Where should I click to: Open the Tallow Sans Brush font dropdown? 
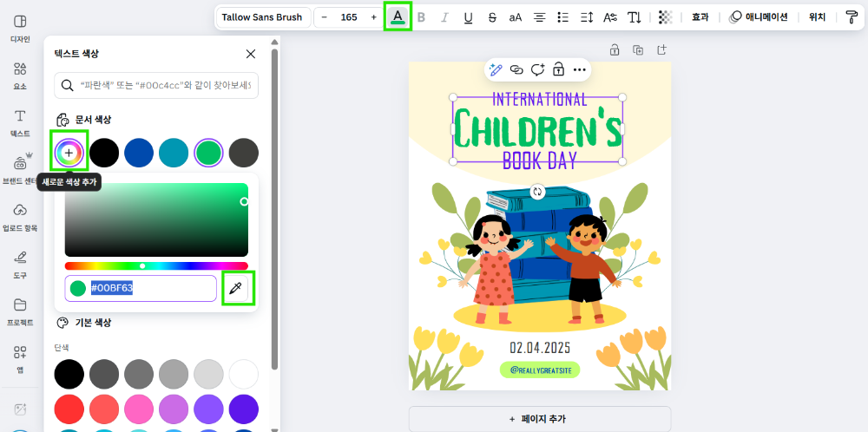(262, 17)
